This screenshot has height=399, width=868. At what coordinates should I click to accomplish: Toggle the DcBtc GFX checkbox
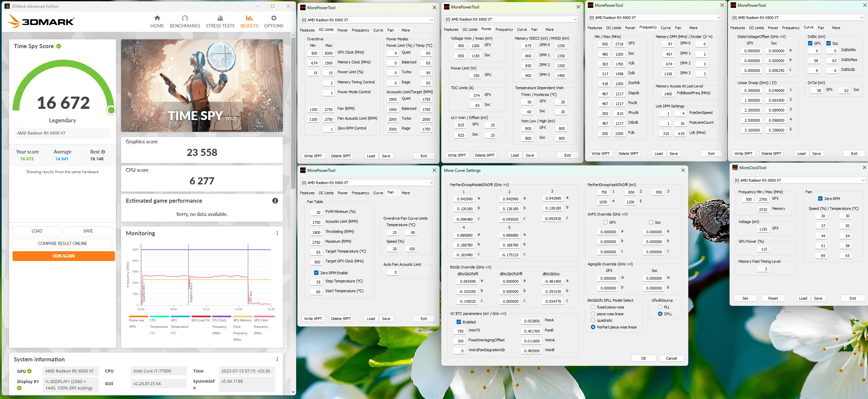click(x=810, y=43)
